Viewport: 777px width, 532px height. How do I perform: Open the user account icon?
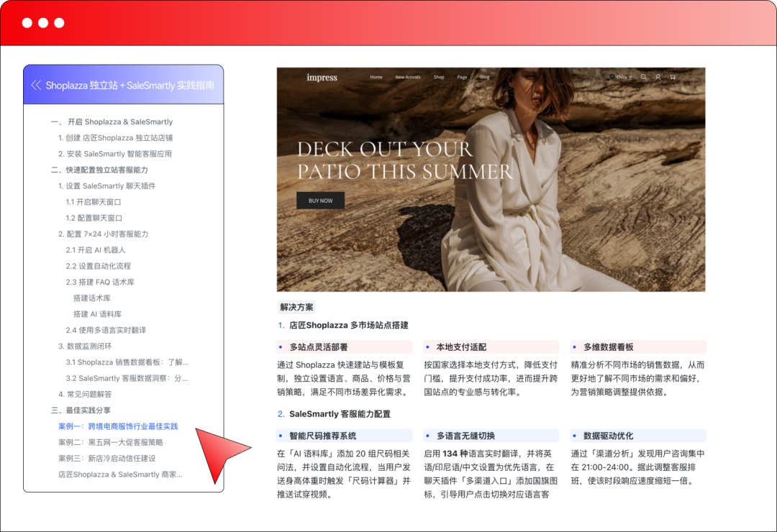pyautogui.click(x=658, y=77)
